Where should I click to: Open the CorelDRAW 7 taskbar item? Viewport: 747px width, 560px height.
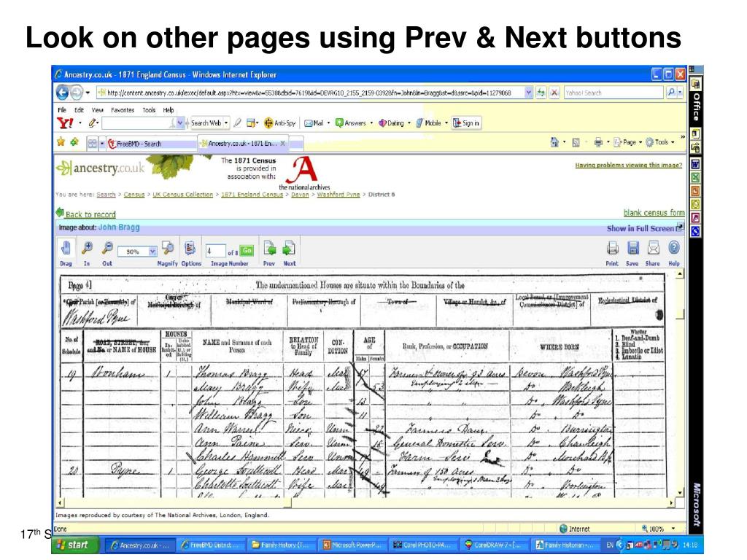pyautogui.click(x=494, y=545)
